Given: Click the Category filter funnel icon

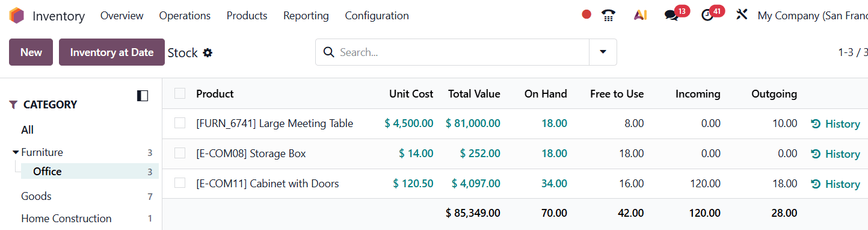Looking at the screenshot, I should tap(13, 105).
